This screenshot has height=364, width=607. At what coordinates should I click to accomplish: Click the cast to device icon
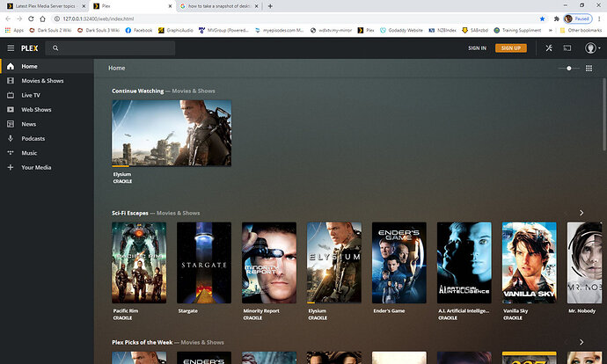click(567, 48)
